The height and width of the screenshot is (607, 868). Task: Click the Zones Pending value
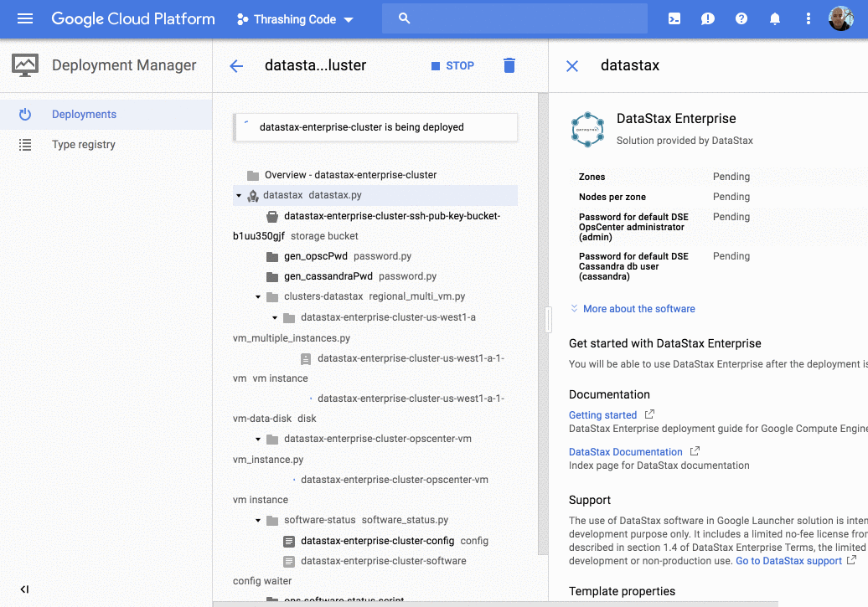731,177
